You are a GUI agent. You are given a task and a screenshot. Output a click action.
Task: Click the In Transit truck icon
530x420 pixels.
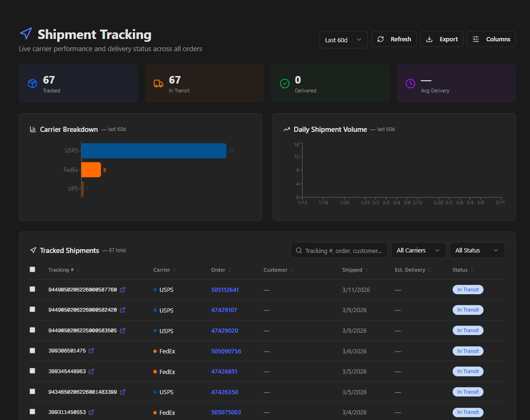[159, 84]
